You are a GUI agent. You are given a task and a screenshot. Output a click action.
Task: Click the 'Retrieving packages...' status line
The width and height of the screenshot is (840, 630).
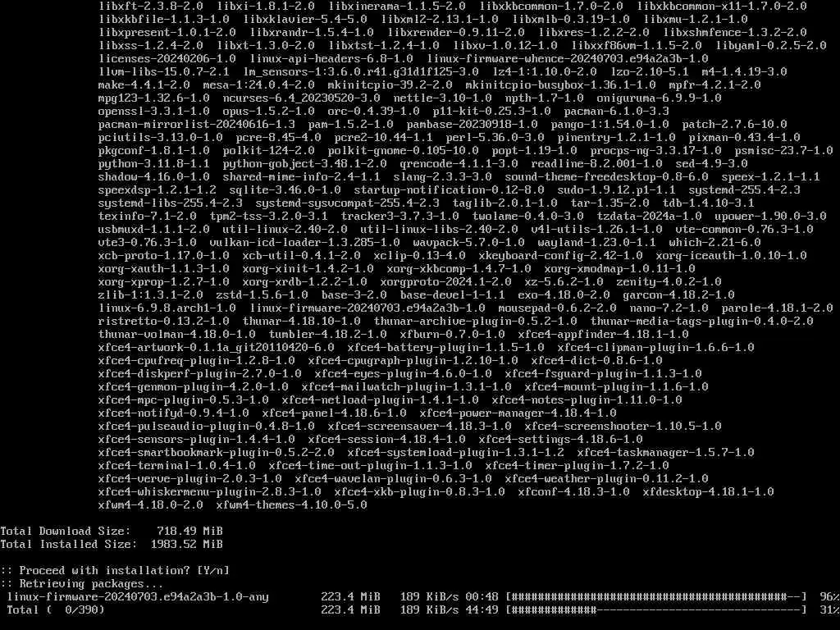click(82, 583)
